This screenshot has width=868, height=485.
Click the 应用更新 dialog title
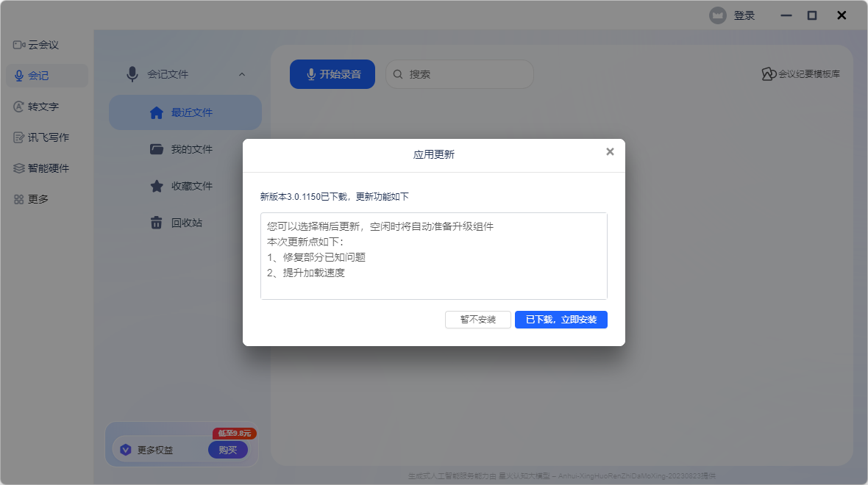click(x=433, y=154)
